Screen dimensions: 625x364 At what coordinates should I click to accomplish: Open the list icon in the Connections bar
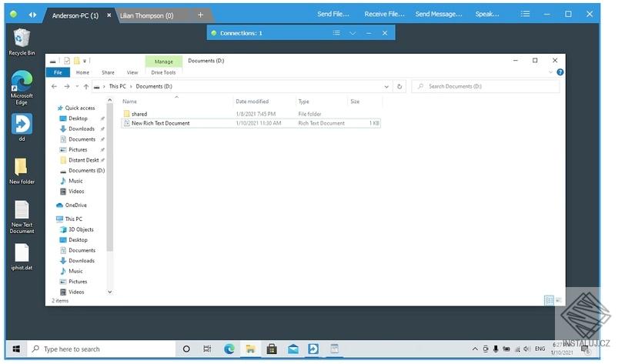[x=336, y=33]
